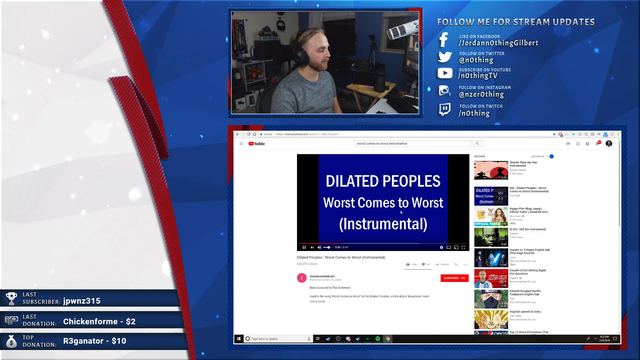This screenshot has height=360, width=640.
Task: Click top donation R3ganator - $10
Action: point(95,341)
